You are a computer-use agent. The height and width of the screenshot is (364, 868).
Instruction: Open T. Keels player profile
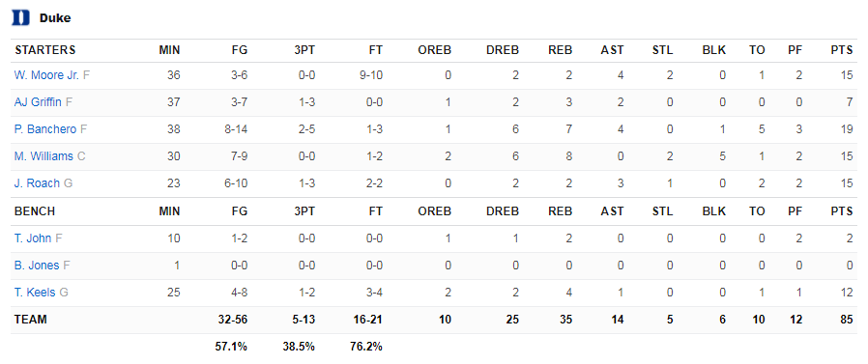35,293
